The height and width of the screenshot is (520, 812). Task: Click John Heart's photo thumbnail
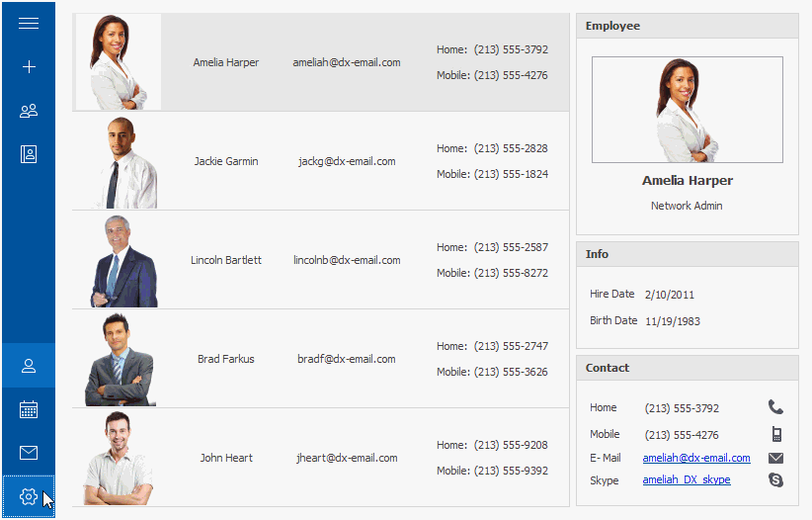(119, 459)
